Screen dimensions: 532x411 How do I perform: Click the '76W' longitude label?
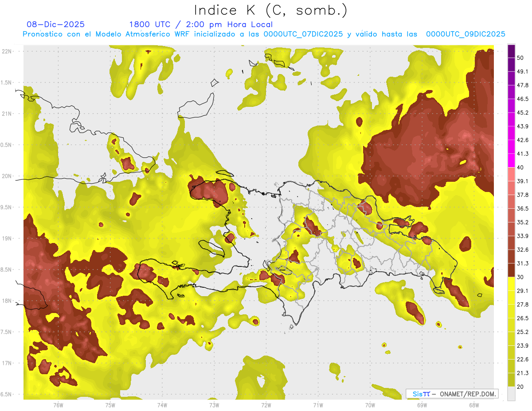[58, 405]
